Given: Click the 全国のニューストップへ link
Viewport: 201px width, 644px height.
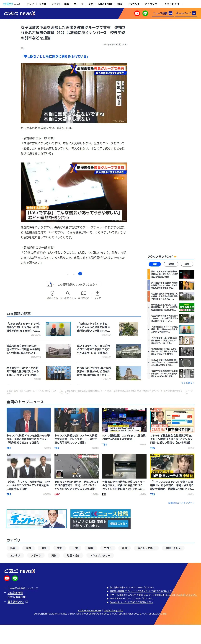Looking at the screenshot, I should point(181,503).
